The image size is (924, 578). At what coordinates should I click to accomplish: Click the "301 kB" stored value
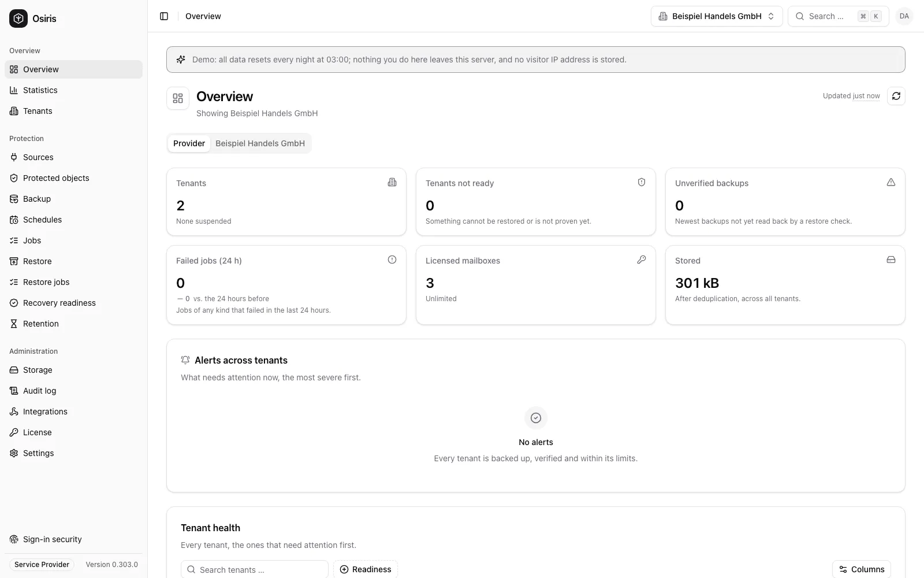click(697, 283)
